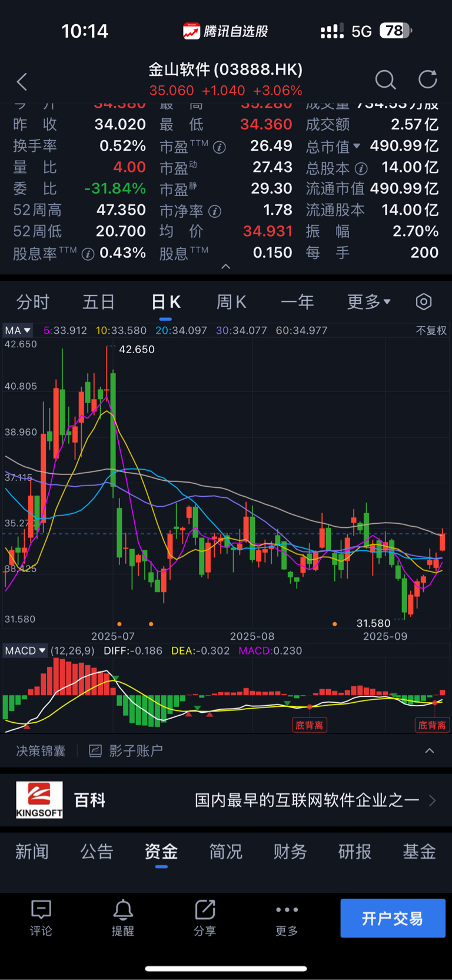
Task: Tap left 底背离 marker on MACD
Action: 309,725
